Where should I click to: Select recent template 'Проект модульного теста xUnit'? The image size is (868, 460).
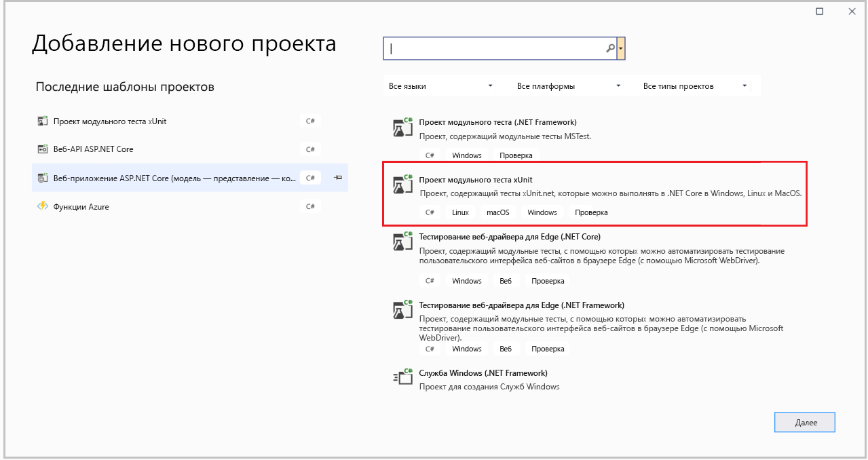click(x=190, y=121)
